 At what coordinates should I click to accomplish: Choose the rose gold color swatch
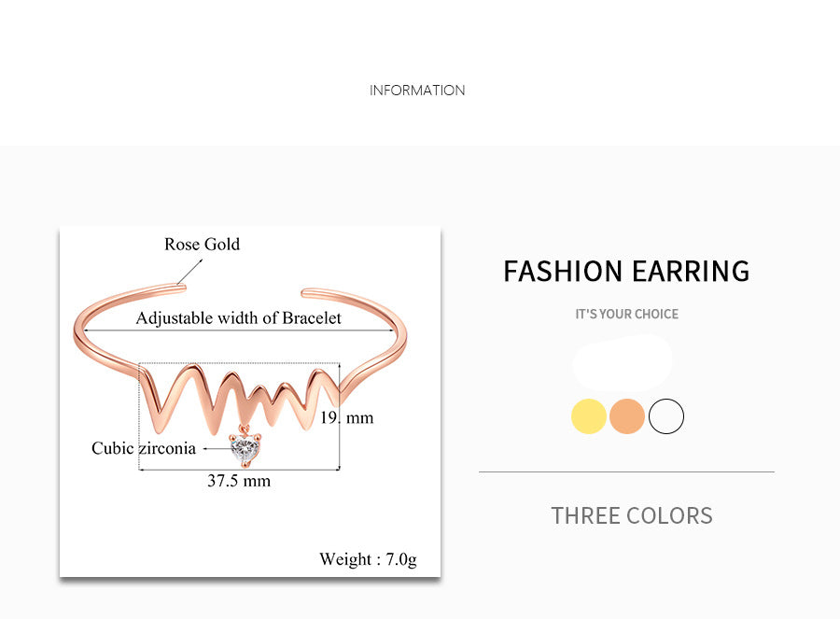coord(627,416)
